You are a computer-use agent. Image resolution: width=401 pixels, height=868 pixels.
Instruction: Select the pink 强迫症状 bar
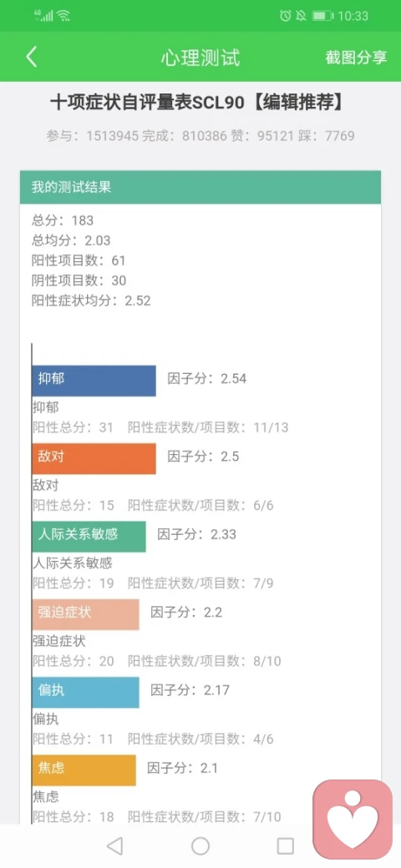(85, 614)
